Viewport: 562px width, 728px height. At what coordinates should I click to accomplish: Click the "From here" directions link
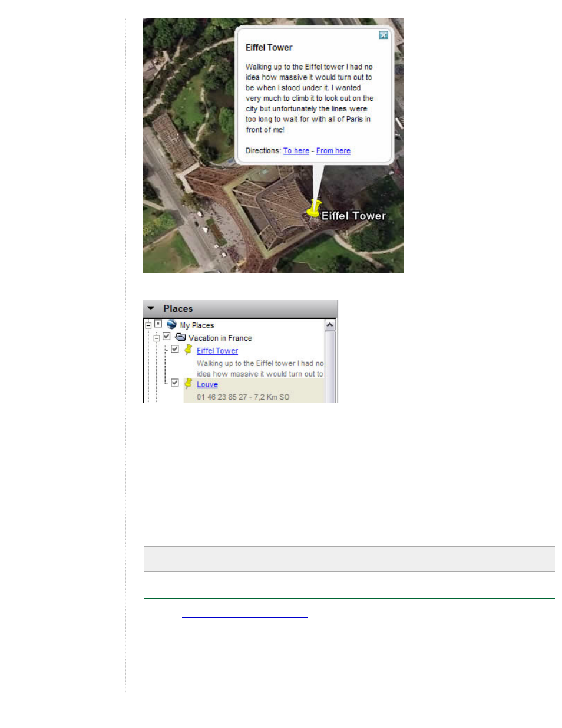coord(333,151)
